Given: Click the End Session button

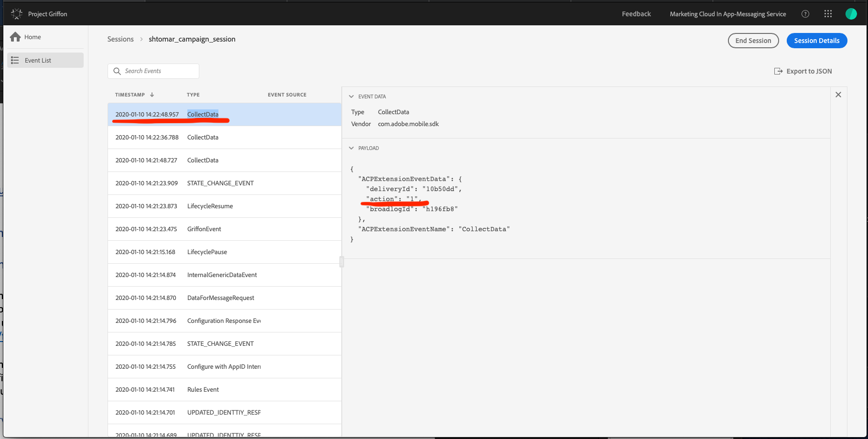Looking at the screenshot, I should pyautogui.click(x=753, y=41).
